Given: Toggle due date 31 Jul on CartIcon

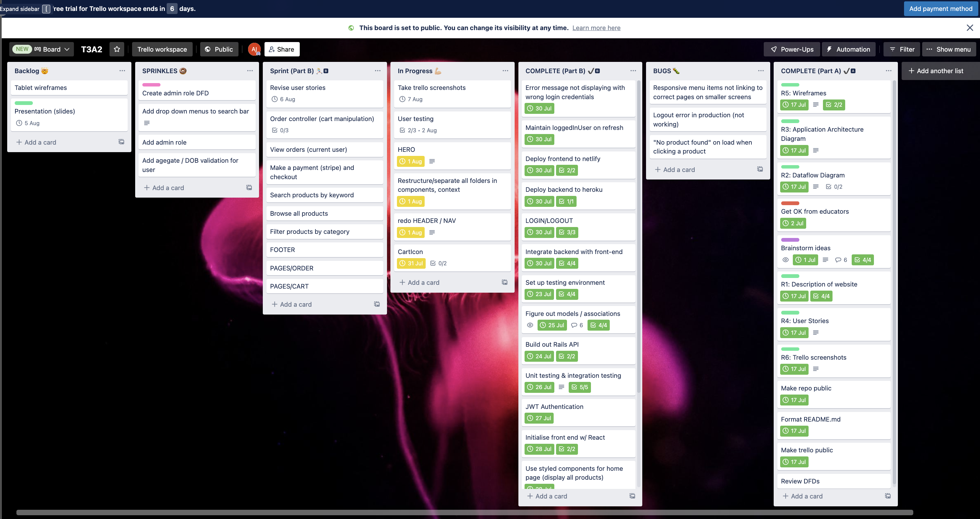Looking at the screenshot, I should click(x=411, y=263).
